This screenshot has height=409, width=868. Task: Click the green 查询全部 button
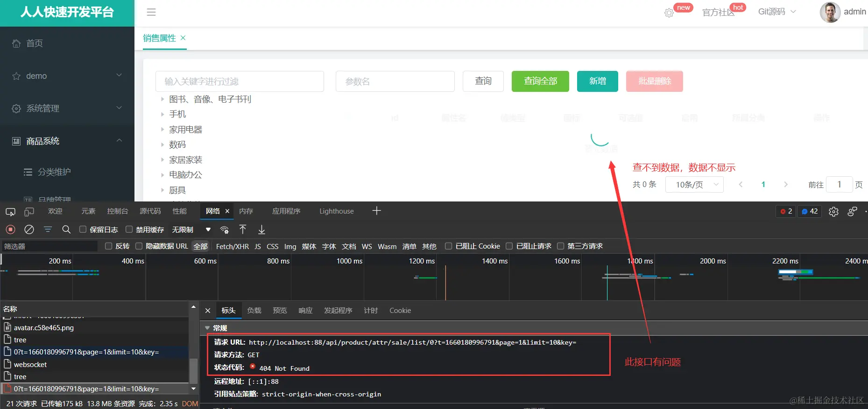540,81
